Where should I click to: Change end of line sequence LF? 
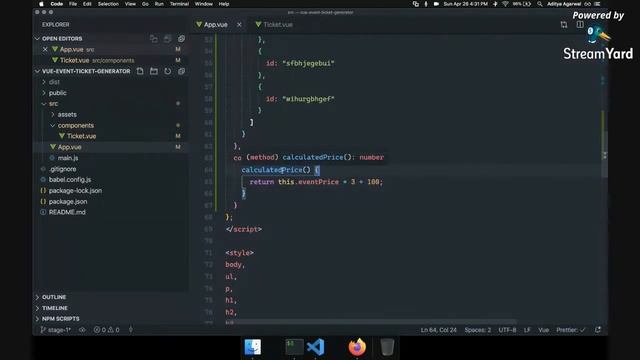click(527, 330)
